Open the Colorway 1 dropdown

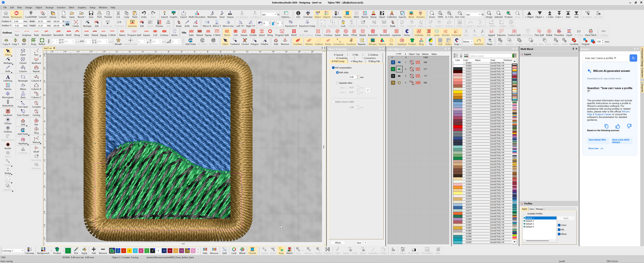pos(22,251)
